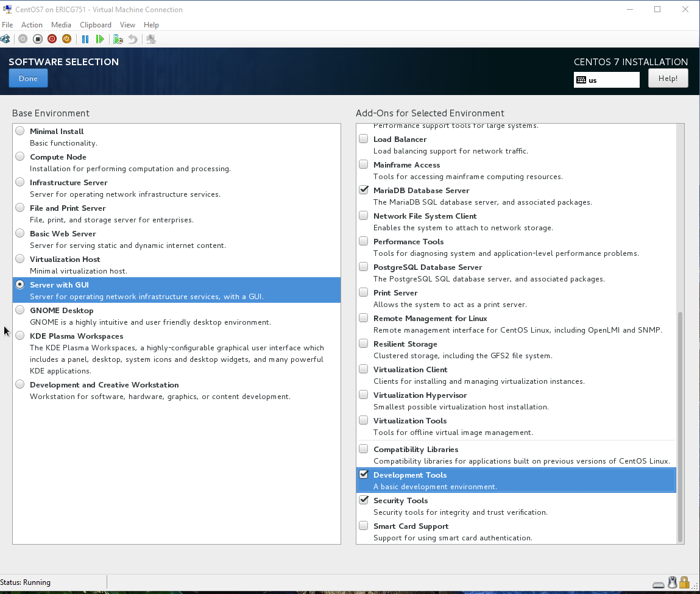Click the add-ons list scrollbar thumb

pyautogui.click(x=680, y=426)
